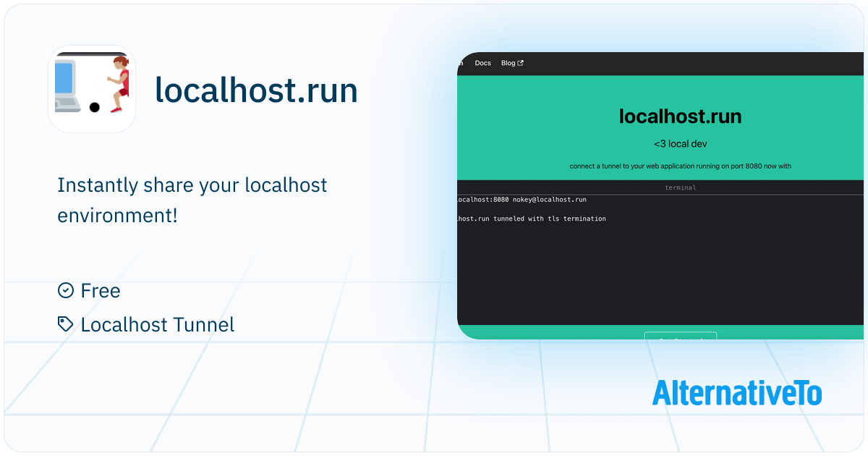This screenshot has width=868, height=456.
Task: Click the 'connect a tunnel to your web application' text
Action: point(681,166)
